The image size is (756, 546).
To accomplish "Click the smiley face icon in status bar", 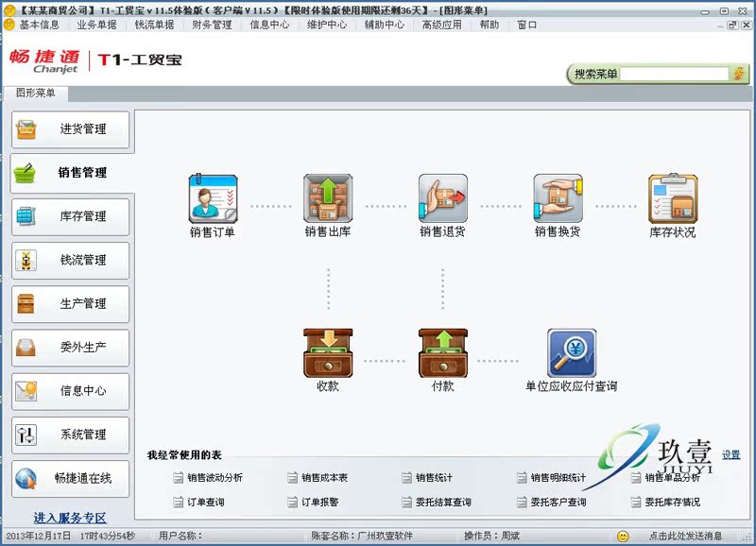I will [623, 536].
